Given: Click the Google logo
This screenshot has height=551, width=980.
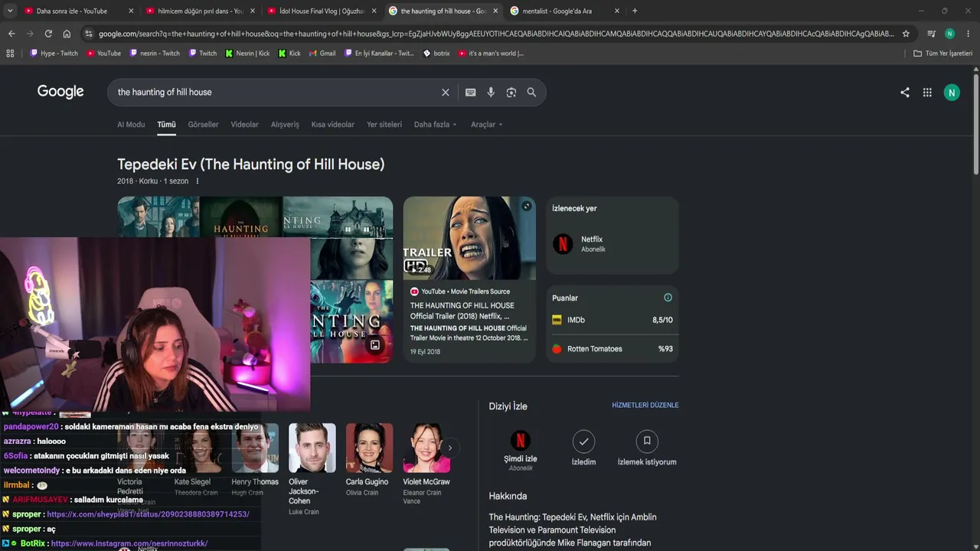Looking at the screenshot, I should click(x=60, y=92).
